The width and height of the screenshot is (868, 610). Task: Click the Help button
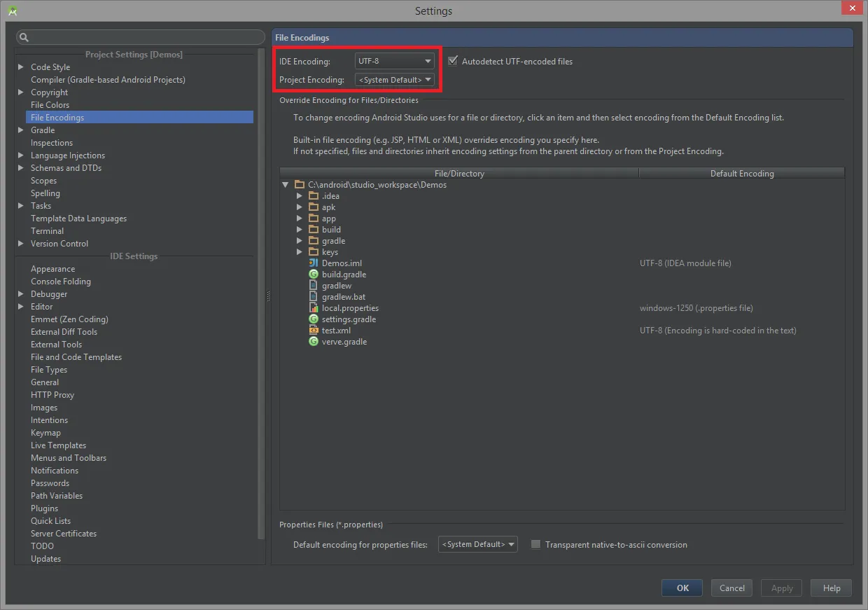832,588
